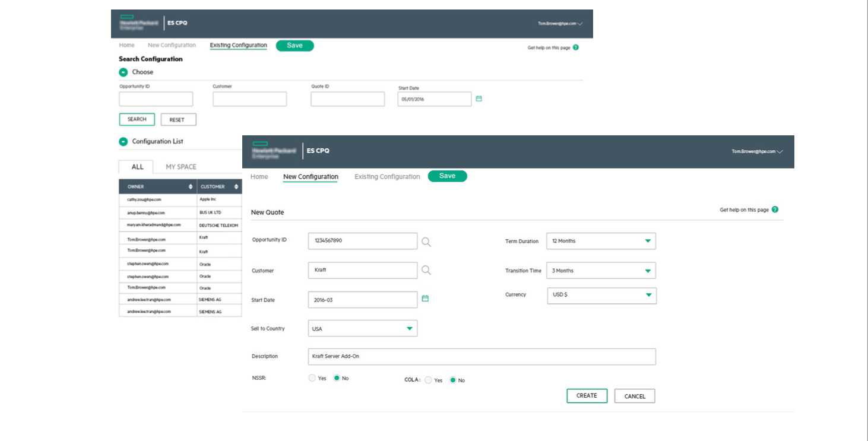Open the calendar picker next to New Quote Start Date
The height and width of the screenshot is (441, 868).
coord(425,299)
